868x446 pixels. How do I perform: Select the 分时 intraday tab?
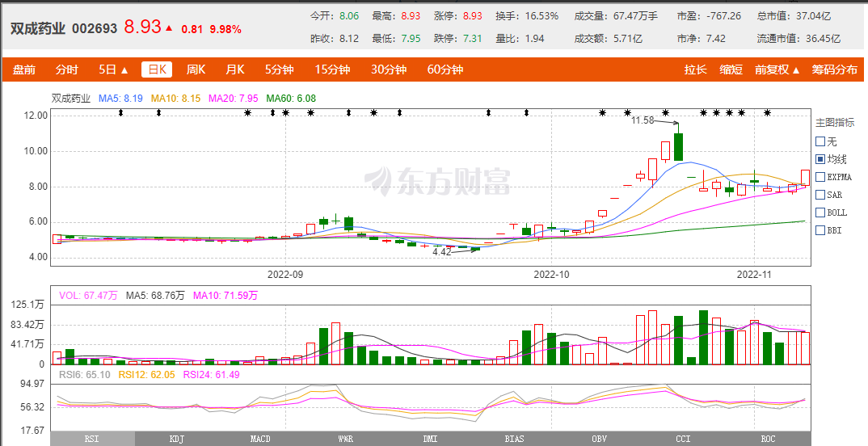(x=67, y=69)
